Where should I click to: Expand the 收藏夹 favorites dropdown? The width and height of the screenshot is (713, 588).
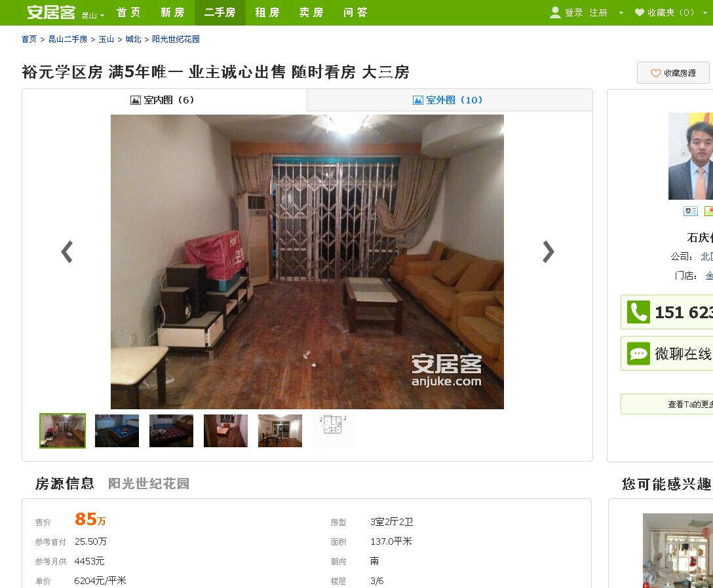point(706,12)
